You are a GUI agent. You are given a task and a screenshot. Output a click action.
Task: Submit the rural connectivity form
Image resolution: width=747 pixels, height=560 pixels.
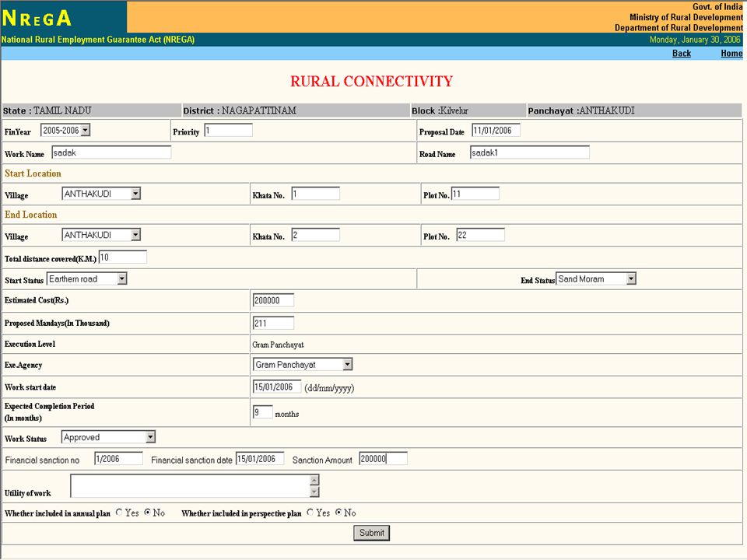(372, 533)
